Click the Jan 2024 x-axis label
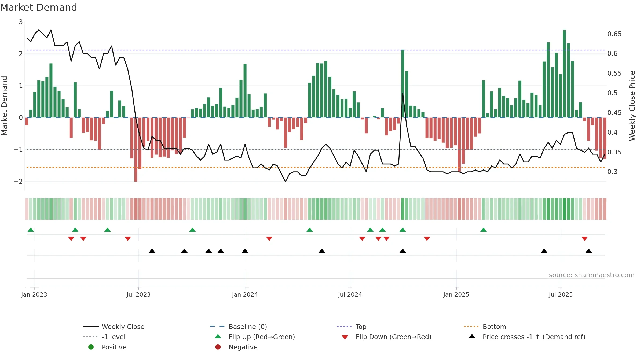The width and height of the screenshot is (644, 362). [245, 295]
